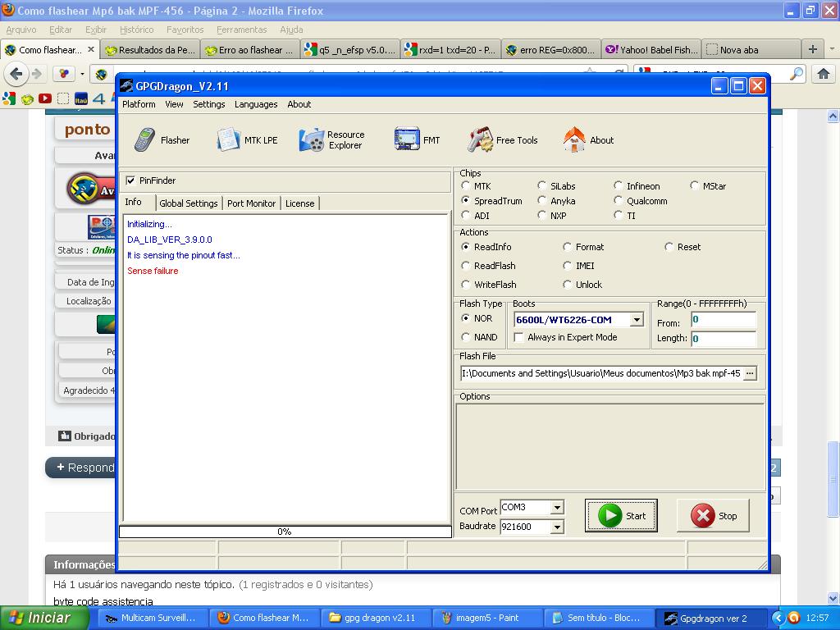The width and height of the screenshot is (840, 630).
Task: Select the ReadFlash action
Action: point(466,266)
